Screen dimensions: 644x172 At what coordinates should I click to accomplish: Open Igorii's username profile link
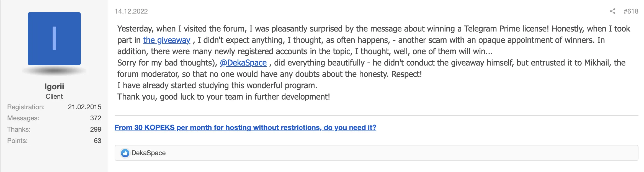coord(54,87)
